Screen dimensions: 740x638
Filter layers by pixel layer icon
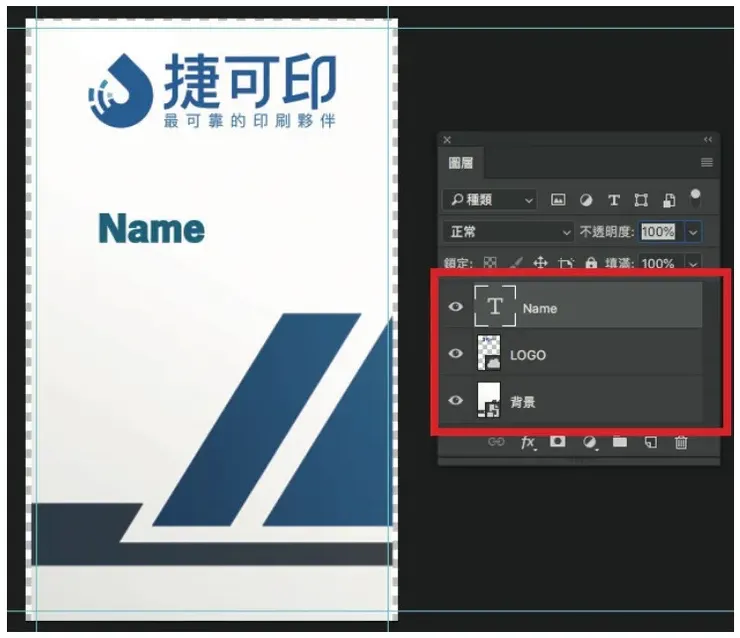coord(558,200)
